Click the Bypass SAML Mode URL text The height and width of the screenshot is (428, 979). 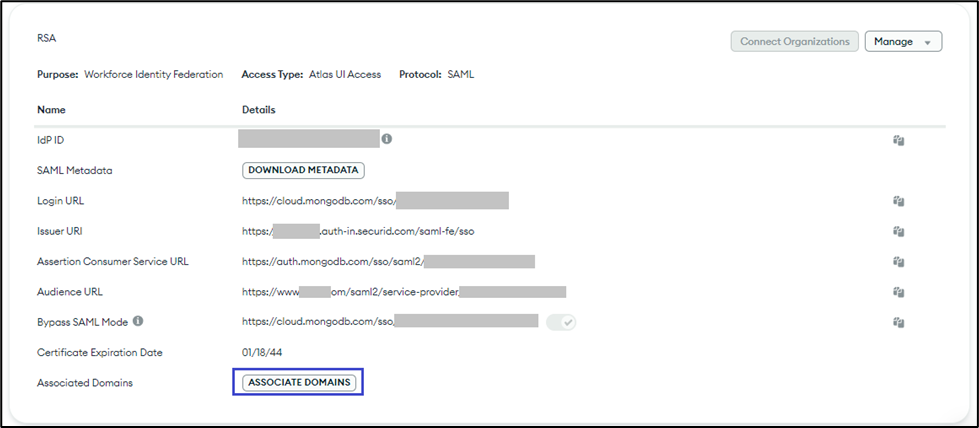click(317, 322)
